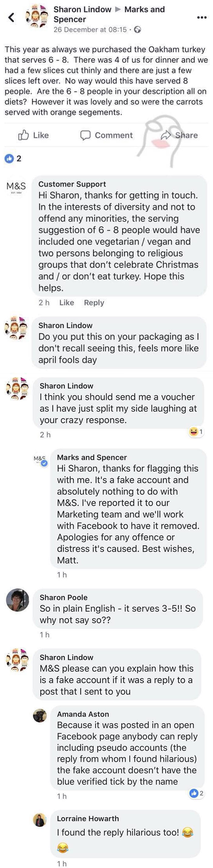Click the Comment speech bubble icon
Viewport: 213px width, 868px height.
tap(86, 136)
